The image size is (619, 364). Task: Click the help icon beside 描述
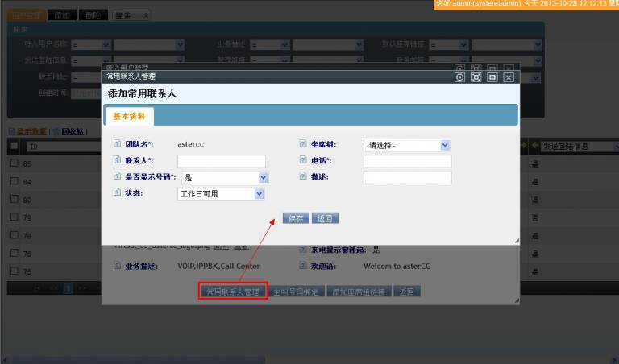[303, 177]
